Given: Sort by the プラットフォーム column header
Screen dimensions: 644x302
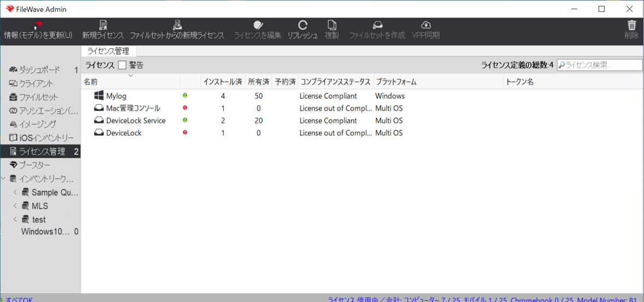Looking at the screenshot, I should point(439,82).
